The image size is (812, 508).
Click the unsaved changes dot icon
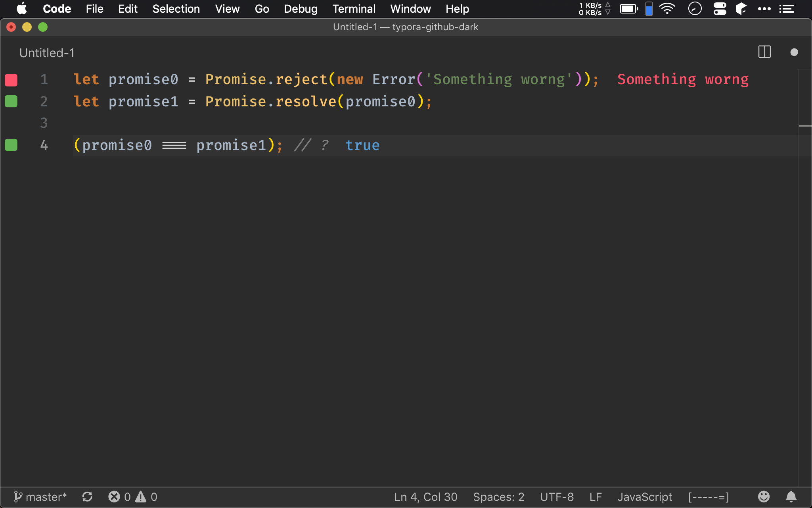click(x=794, y=52)
